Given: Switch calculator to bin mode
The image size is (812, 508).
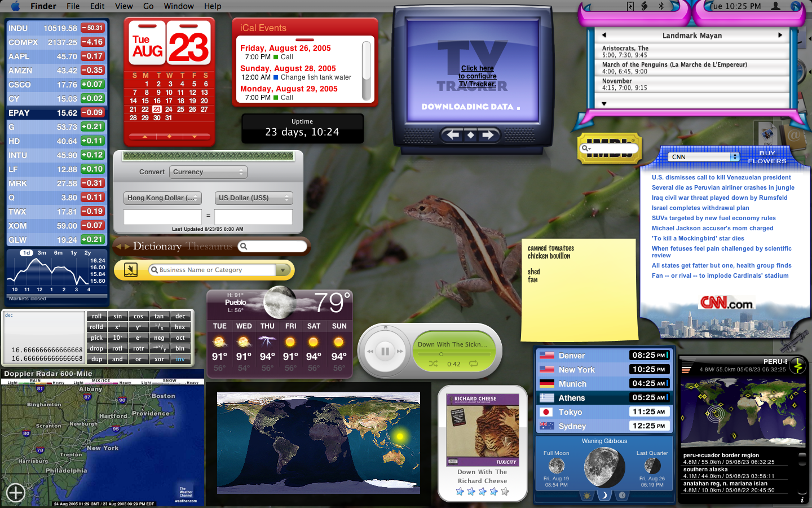Looking at the screenshot, I should [x=180, y=349].
